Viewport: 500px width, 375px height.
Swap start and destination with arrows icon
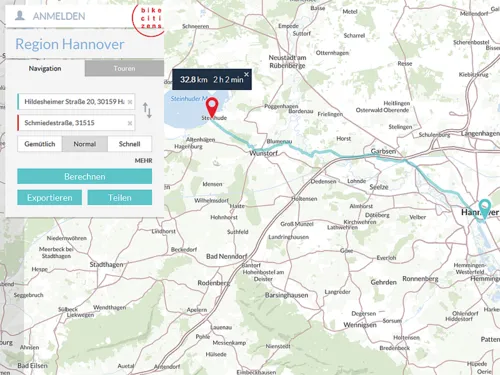(x=147, y=110)
